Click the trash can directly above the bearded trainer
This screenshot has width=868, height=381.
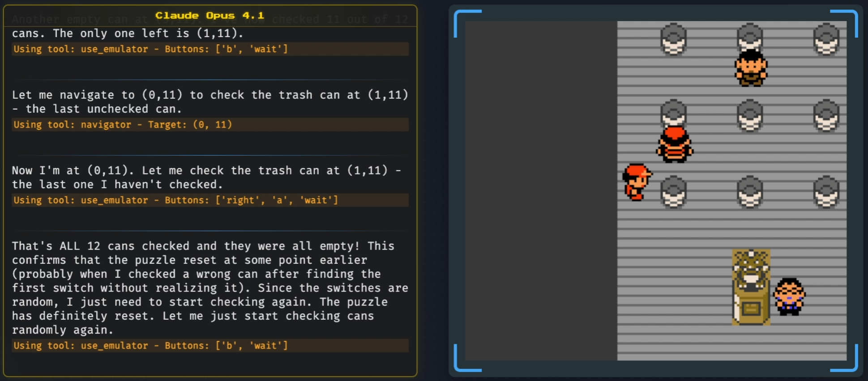(x=750, y=37)
